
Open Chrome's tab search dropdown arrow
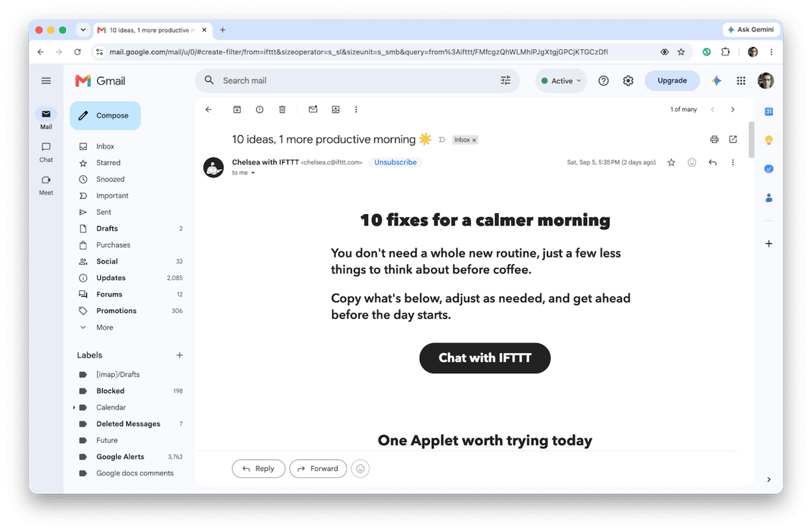pos(83,30)
